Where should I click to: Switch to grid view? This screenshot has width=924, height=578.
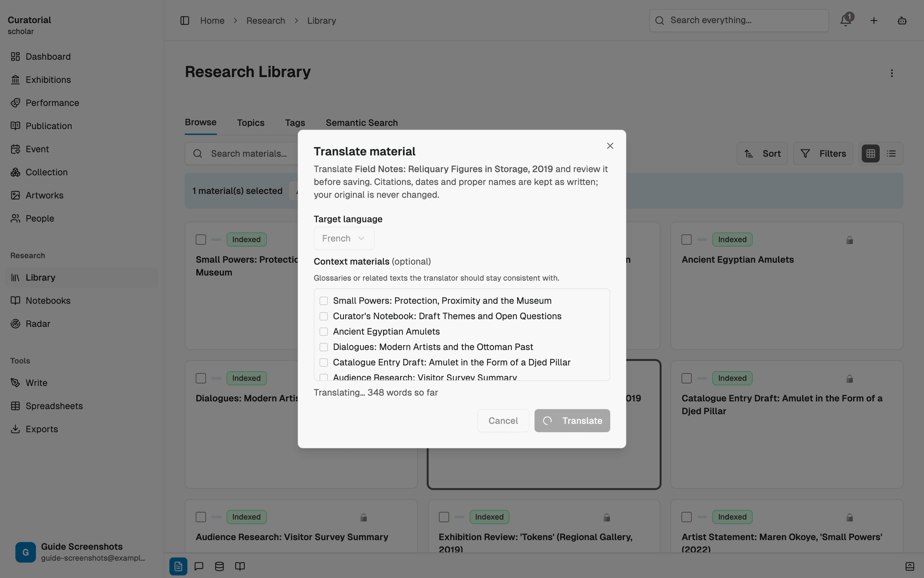pos(870,154)
